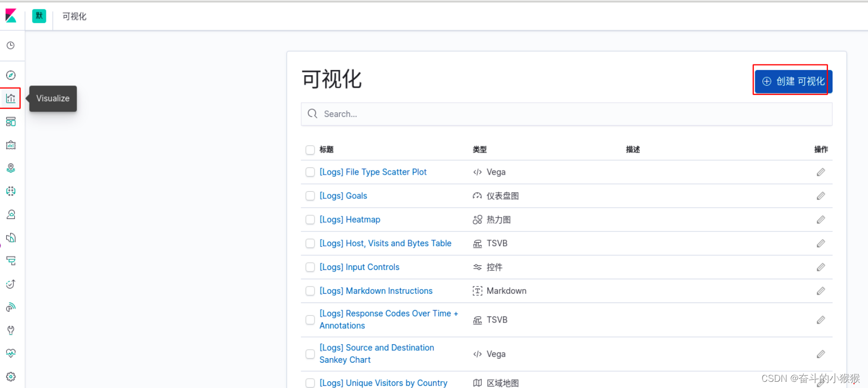
Task: Open Dashboard icon in sidebar
Action: [x=11, y=122]
